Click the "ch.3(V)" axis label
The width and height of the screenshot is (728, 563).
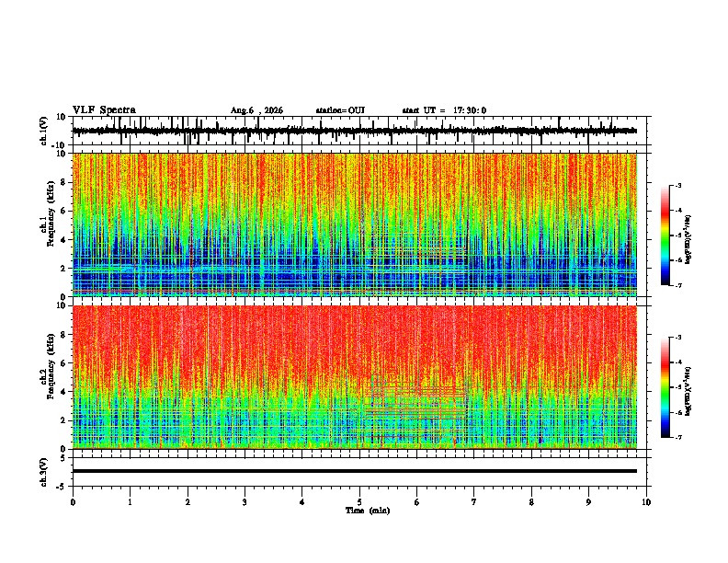44,472
